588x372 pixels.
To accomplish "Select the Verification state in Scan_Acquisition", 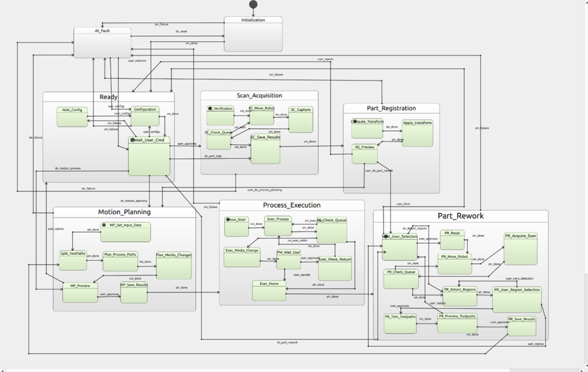I will [220, 115].
